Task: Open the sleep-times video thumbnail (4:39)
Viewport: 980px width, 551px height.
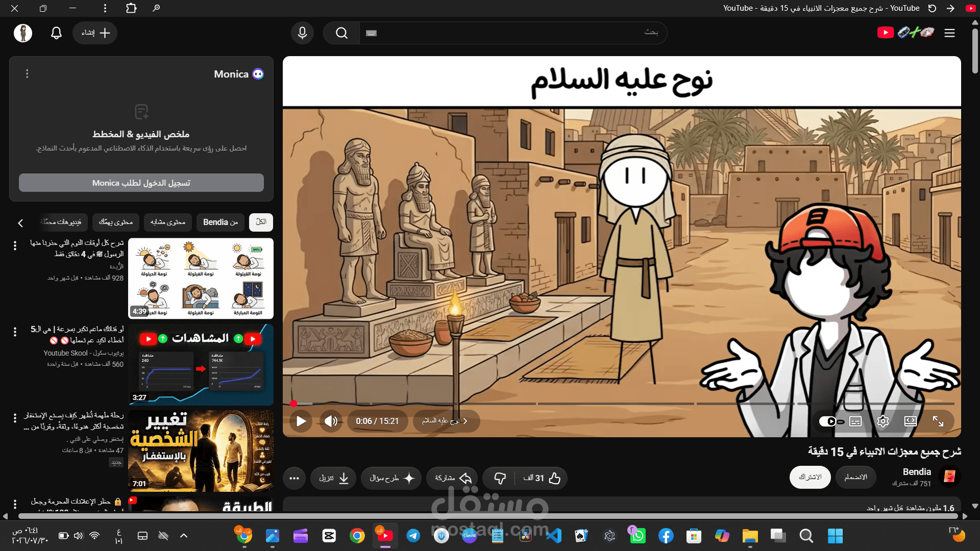Action: tap(201, 279)
